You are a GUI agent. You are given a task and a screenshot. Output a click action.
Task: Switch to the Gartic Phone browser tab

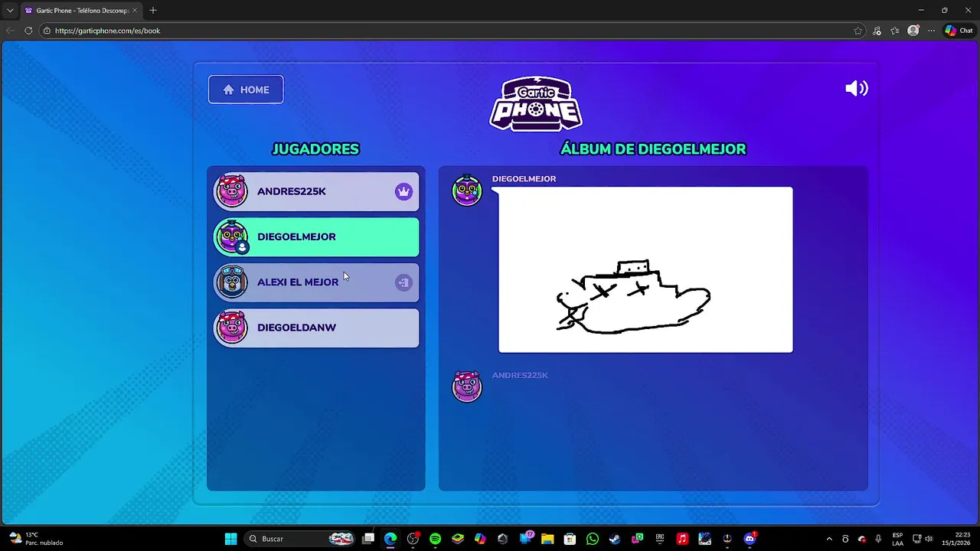click(x=80, y=11)
